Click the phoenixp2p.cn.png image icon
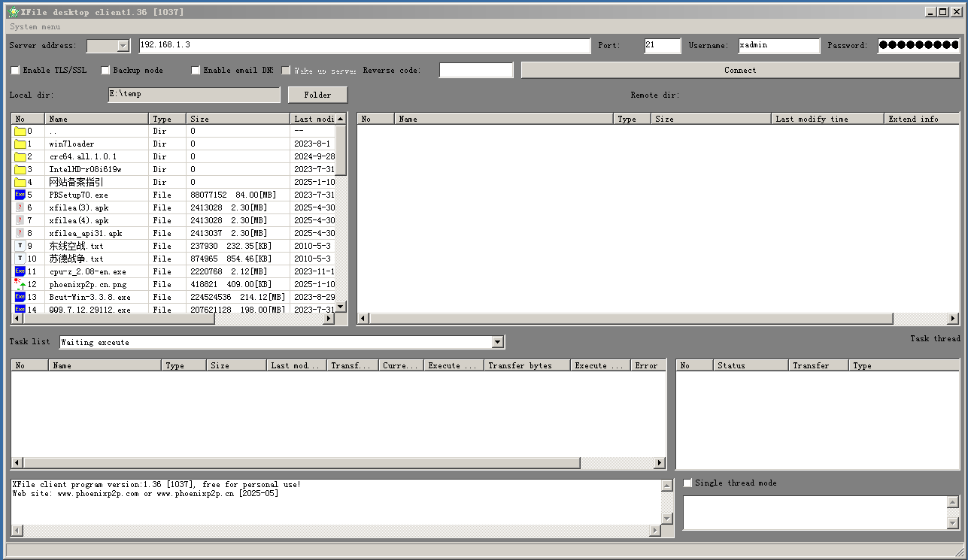Viewport: 968px width, 560px height. (20, 285)
